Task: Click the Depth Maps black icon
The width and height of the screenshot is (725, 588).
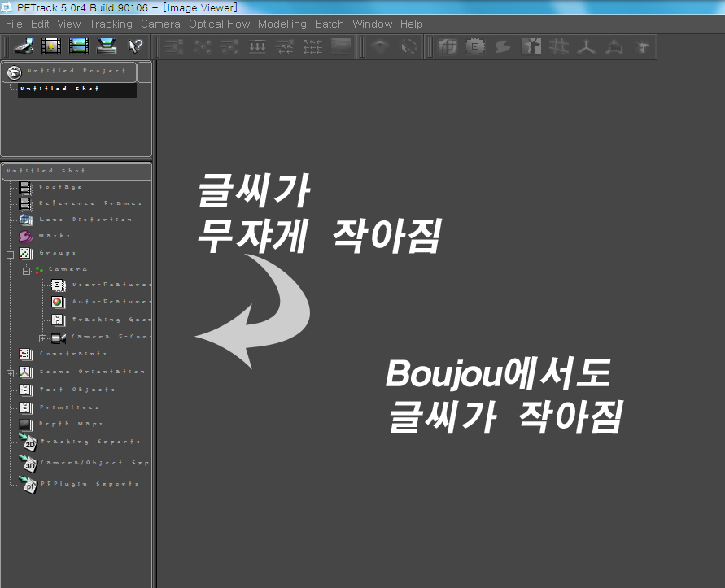Action: [25, 425]
